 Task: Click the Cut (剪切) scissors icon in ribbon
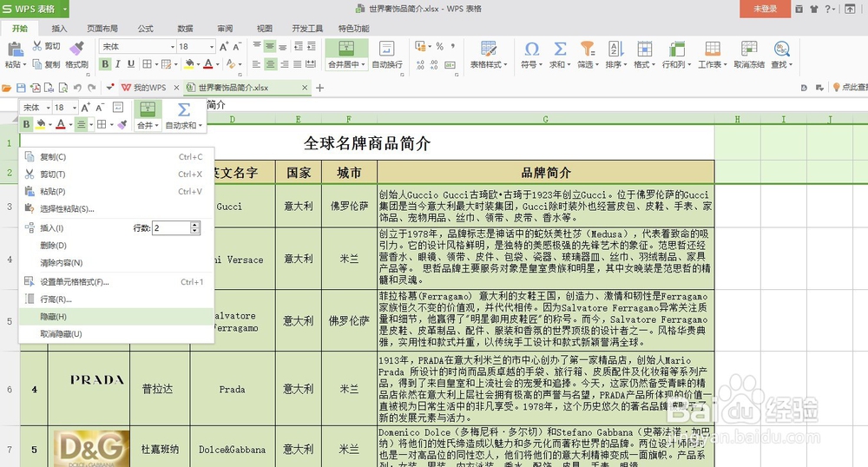coord(37,46)
